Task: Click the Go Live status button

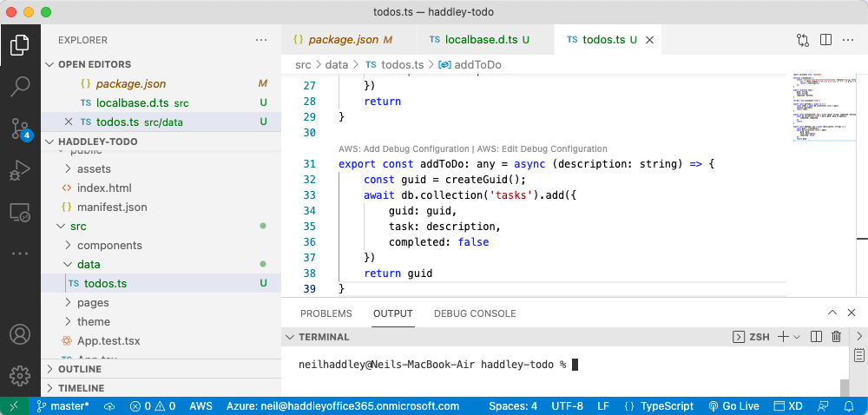Action: click(734, 405)
